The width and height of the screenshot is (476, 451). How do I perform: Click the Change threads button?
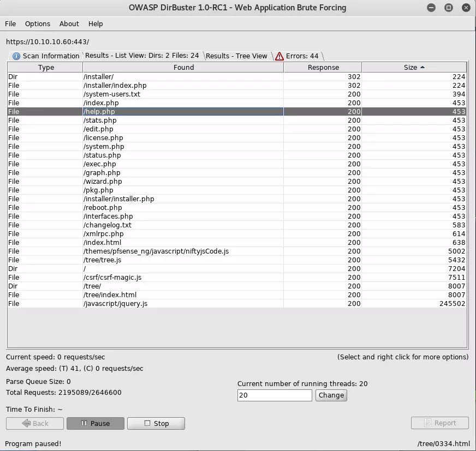[x=331, y=395]
